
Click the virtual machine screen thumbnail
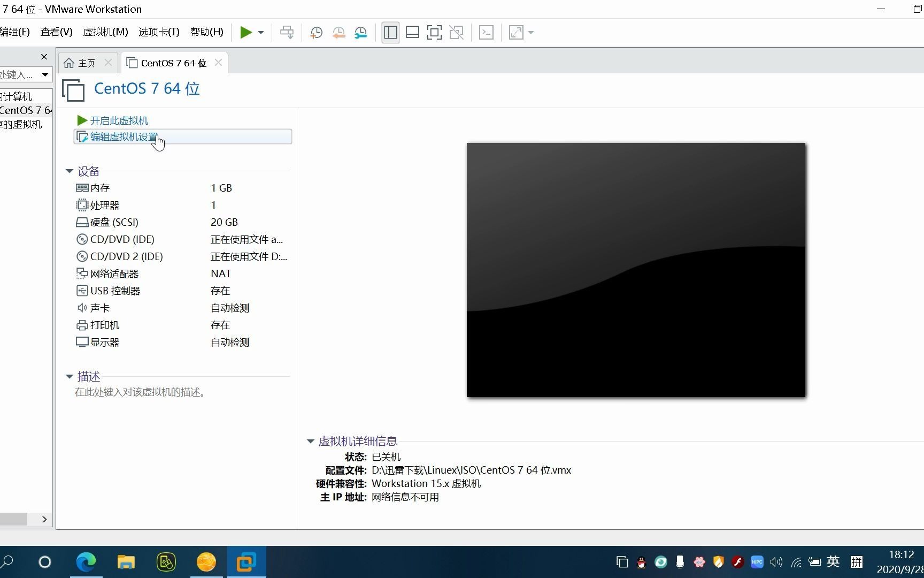click(x=636, y=270)
